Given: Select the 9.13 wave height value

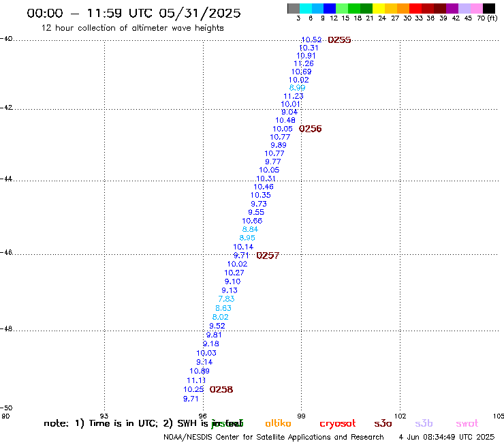Looking at the screenshot, I should point(230,290).
